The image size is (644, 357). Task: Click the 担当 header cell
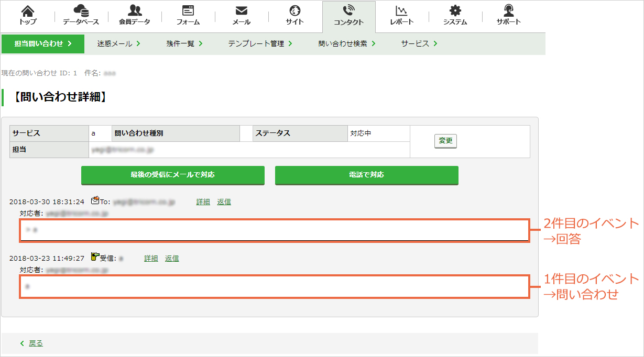(49, 150)
